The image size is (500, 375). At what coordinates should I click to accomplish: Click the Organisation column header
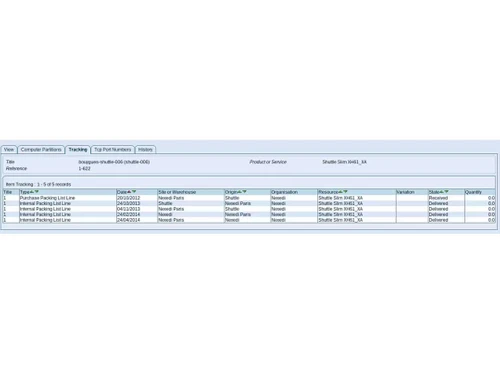(284, 192)
